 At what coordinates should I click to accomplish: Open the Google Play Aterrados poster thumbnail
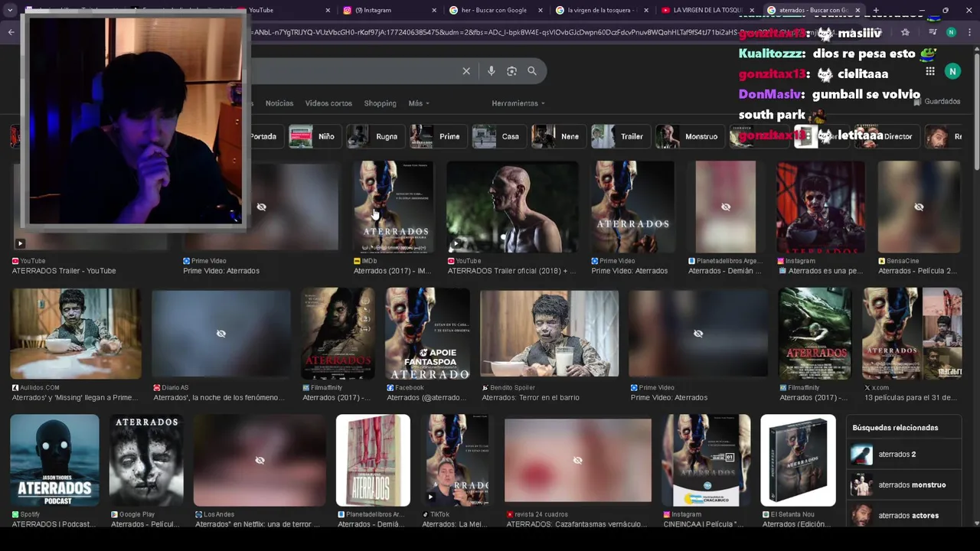145,460
